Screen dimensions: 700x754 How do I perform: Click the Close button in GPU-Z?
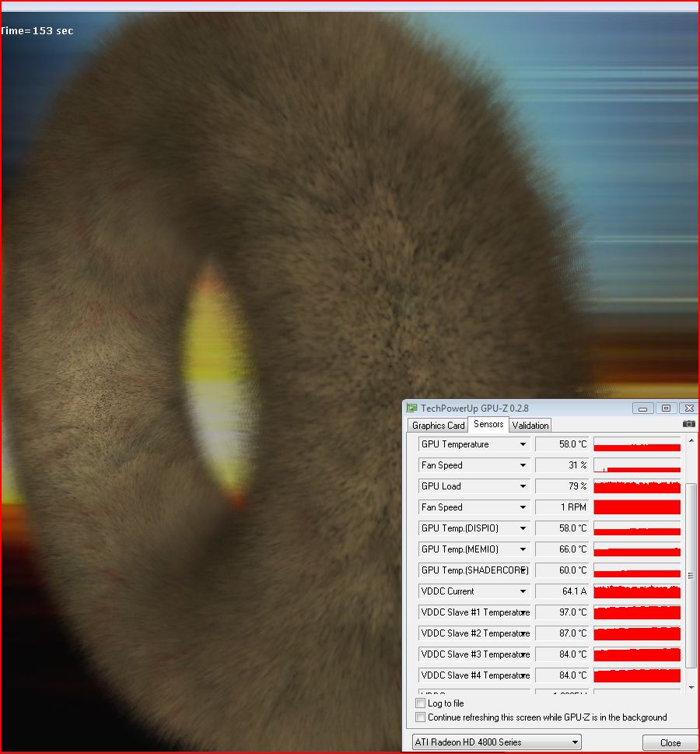pos(670,743)
